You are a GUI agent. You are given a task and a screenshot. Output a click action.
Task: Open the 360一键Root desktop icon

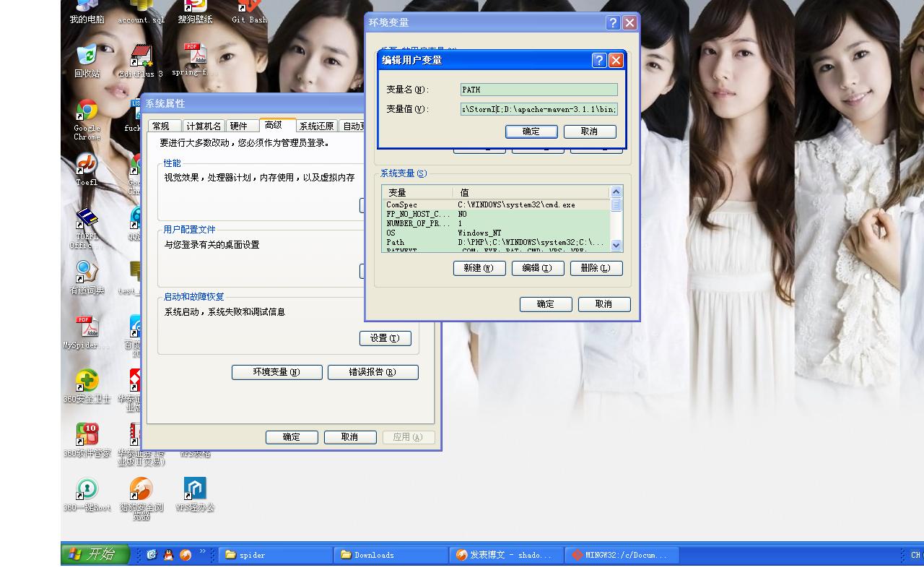click(x=87, y=489)
